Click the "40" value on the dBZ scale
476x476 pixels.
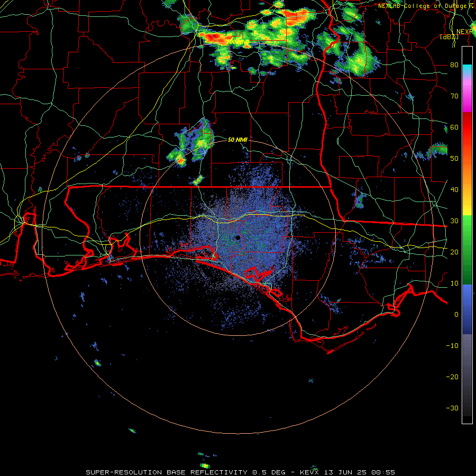click(454, 189)
